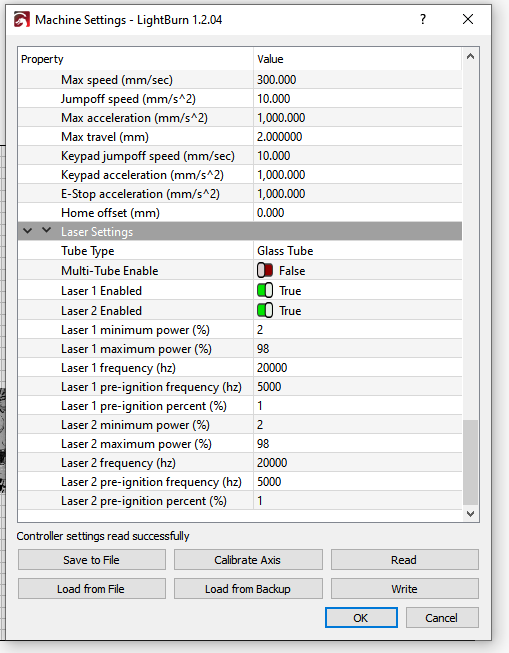Click the Save to File button
The height and width of the screenshot is (653, 509).
click(x=92, y=560)
